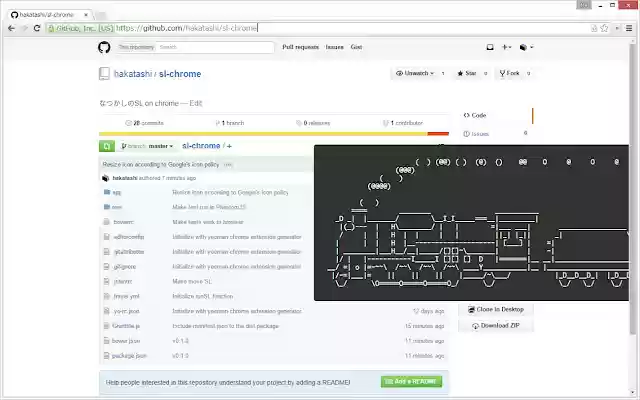Click the red segment of language bar
Screen dimensions: 640x400
pyautogui.click(x=438, y=134)
